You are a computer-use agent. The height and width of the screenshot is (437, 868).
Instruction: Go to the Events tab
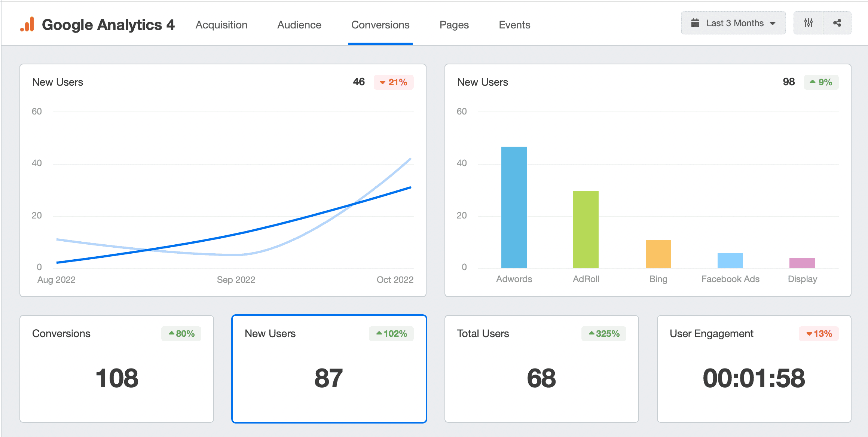pyautogui.click(x=514, y=25)
